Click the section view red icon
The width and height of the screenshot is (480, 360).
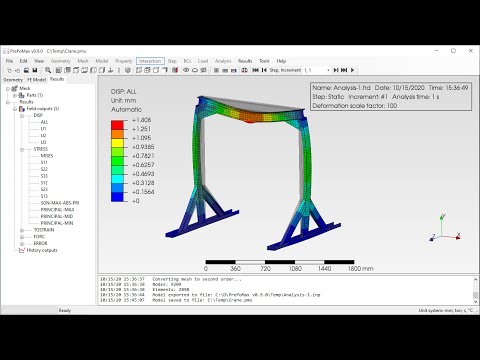(175, 70)
